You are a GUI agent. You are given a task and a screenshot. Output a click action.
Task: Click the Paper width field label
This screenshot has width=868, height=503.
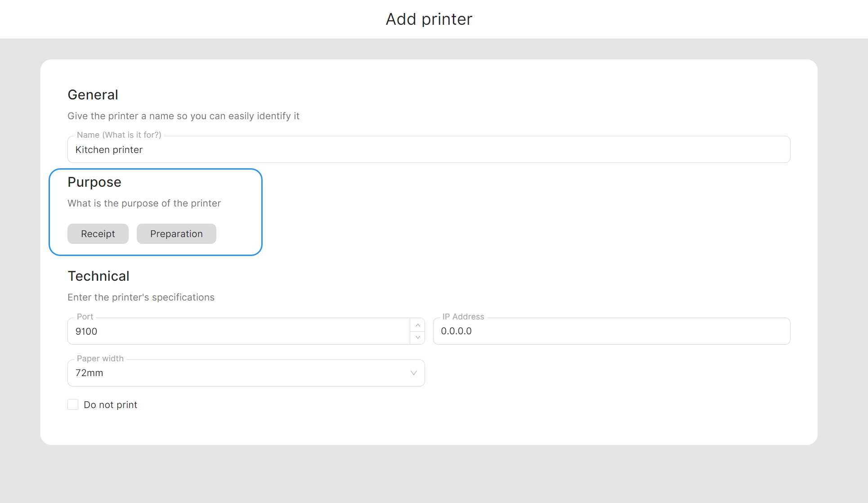tap(100, 359)
